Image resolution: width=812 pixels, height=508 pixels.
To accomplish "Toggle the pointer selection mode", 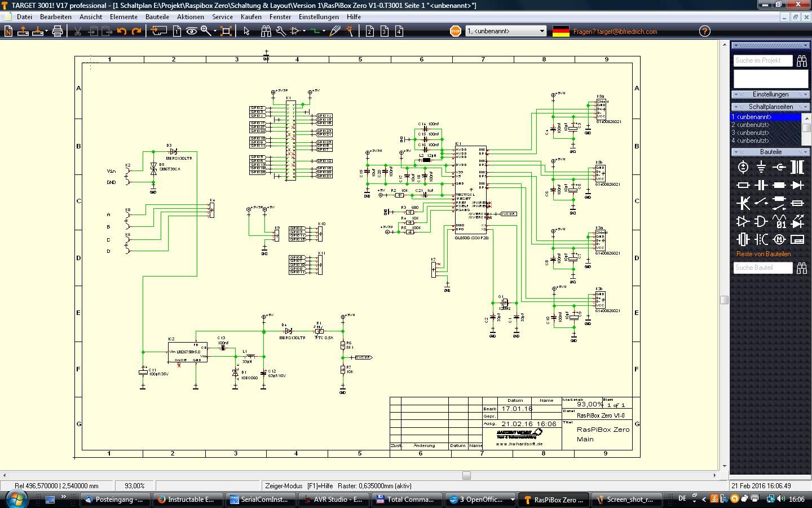I will [x=246, y=32].
